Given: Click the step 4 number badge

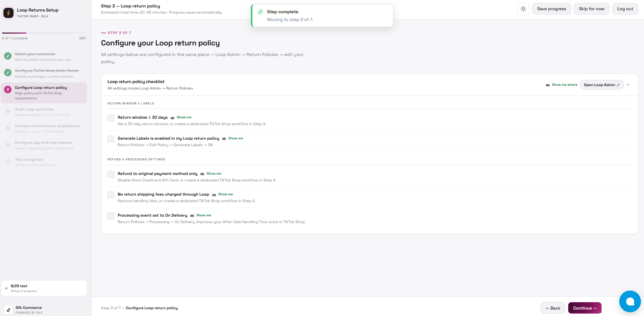Looking at the screenshot, I should click(x=8, y=111).
